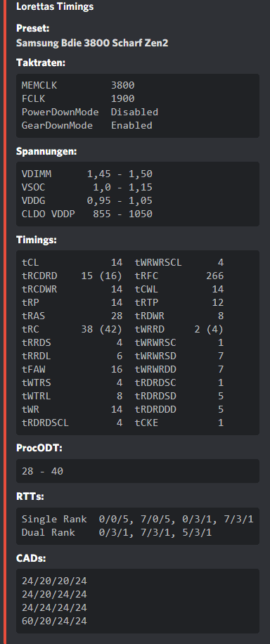Click the tCL timing row
Image resolution: width=270 pixels, height=644 pixels.
pos(72,262)
